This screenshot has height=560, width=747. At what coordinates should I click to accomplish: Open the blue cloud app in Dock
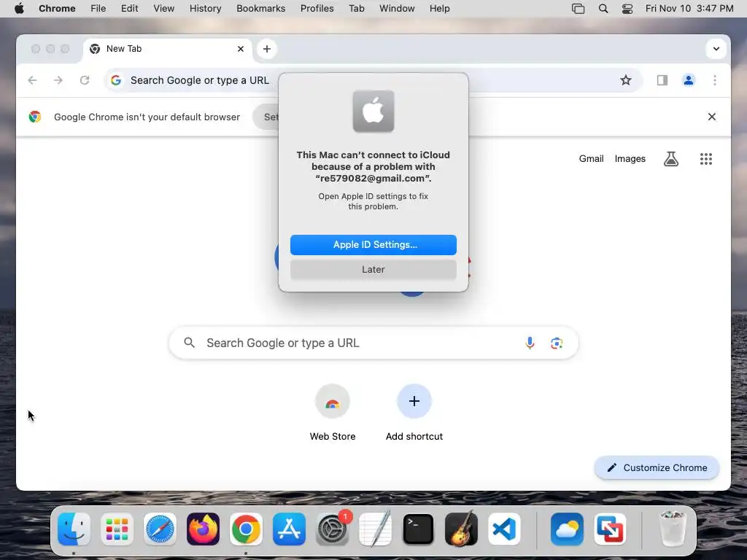coord(567,529)
